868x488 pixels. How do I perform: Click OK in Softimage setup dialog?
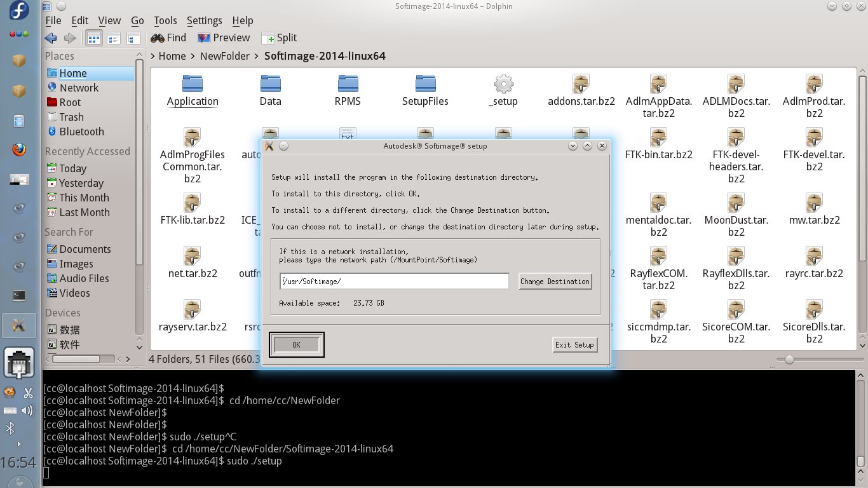(296, 344)
